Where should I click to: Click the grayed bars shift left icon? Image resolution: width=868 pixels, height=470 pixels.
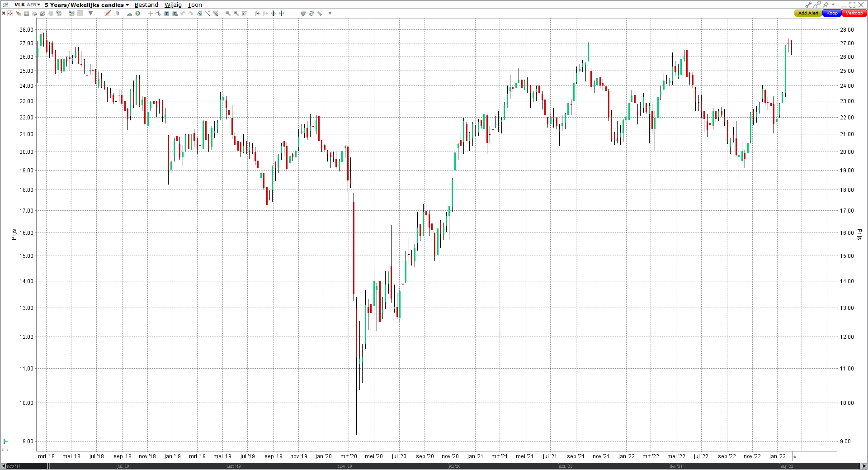point(265,13)
